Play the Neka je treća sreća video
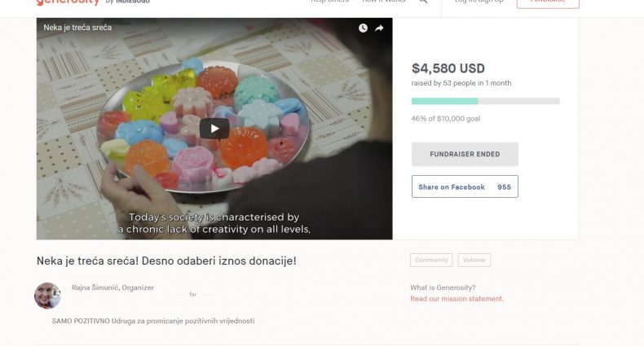The image size is (644, 346). point(214,129)
